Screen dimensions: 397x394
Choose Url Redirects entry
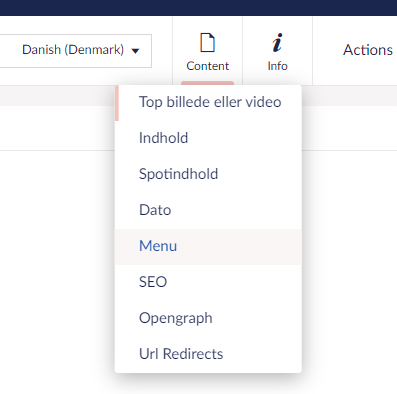(x=208, y=354)
